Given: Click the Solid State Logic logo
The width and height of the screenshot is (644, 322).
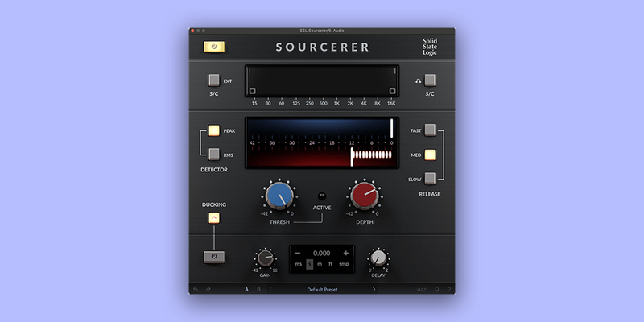Looking at the screenshot, I should [x=430, y=47].
